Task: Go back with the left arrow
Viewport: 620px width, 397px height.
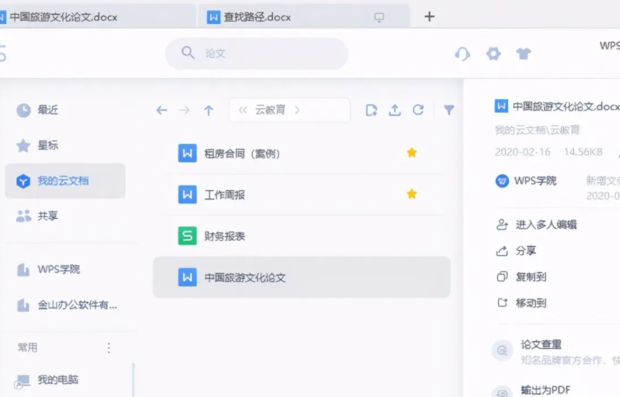Action: 161,110
